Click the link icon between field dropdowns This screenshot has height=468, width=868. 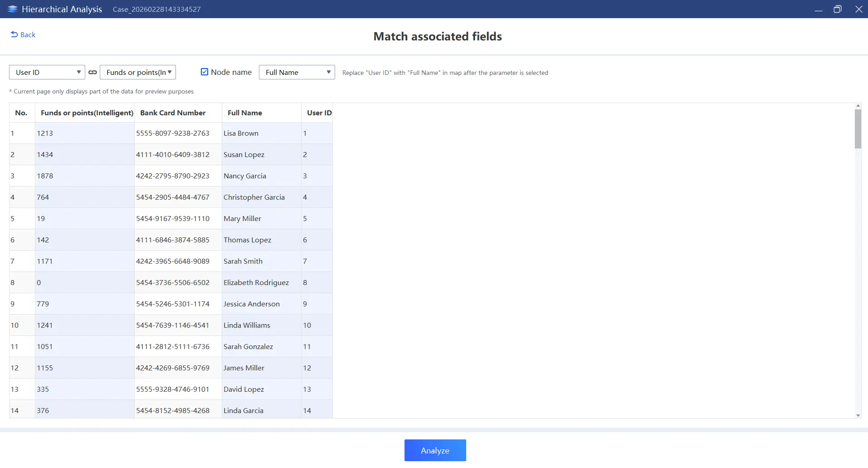point(93,72)
